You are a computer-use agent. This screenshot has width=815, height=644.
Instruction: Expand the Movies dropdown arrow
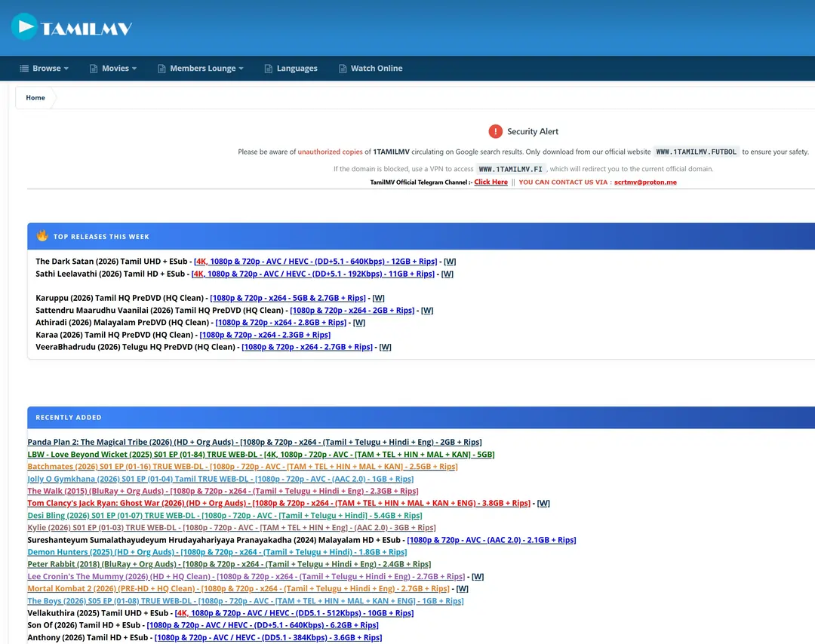(134, 69)
